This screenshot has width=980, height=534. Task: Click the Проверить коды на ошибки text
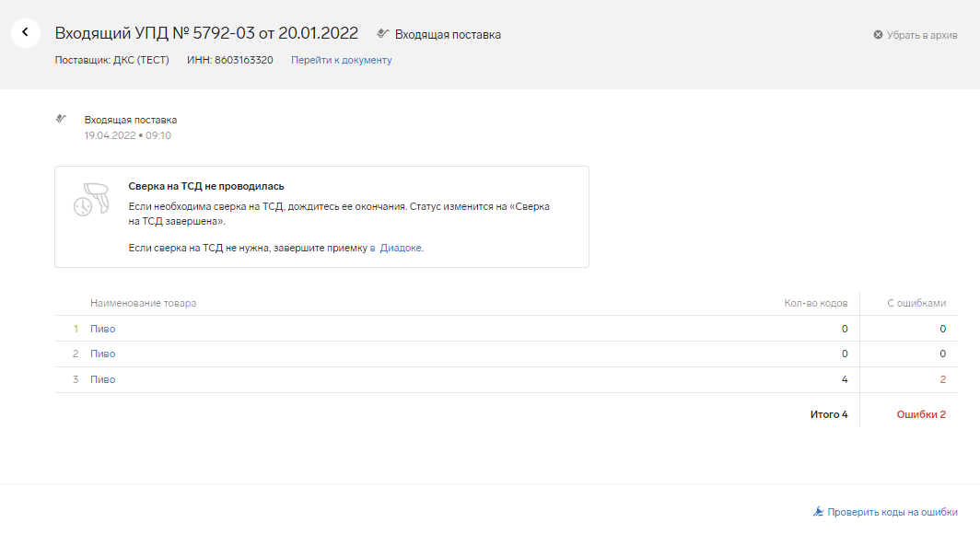(x=892, y=512)
